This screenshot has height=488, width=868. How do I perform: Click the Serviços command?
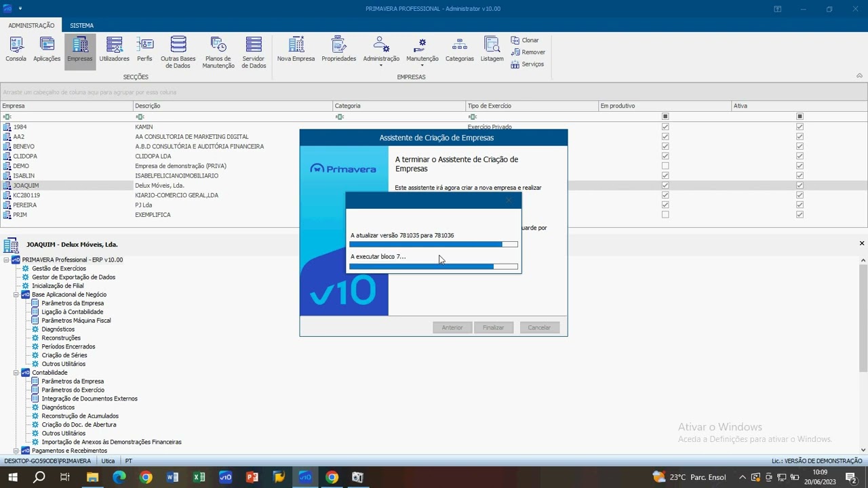click(528, 64)
